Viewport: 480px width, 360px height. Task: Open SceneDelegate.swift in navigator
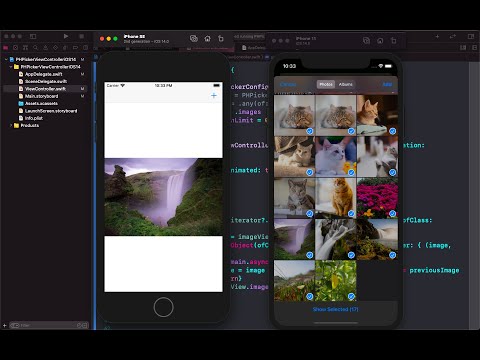click(x=46, y=81)
